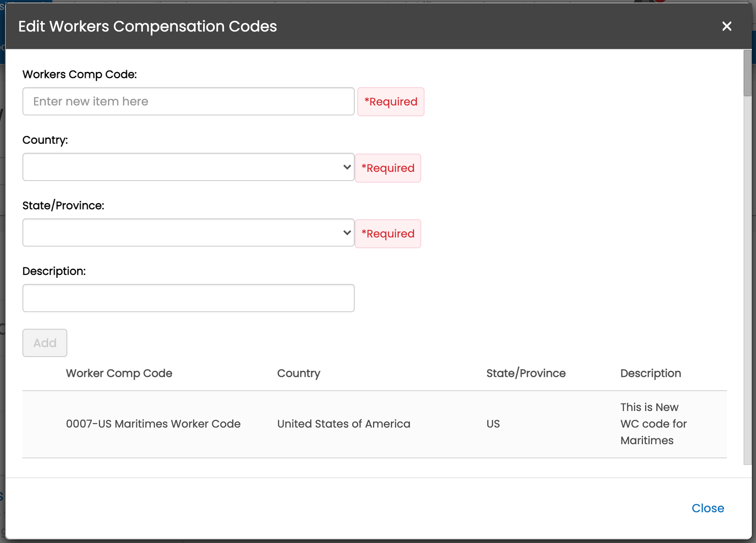
Task: Click the 'Country:' field label
Action: [x=45, y=140]
